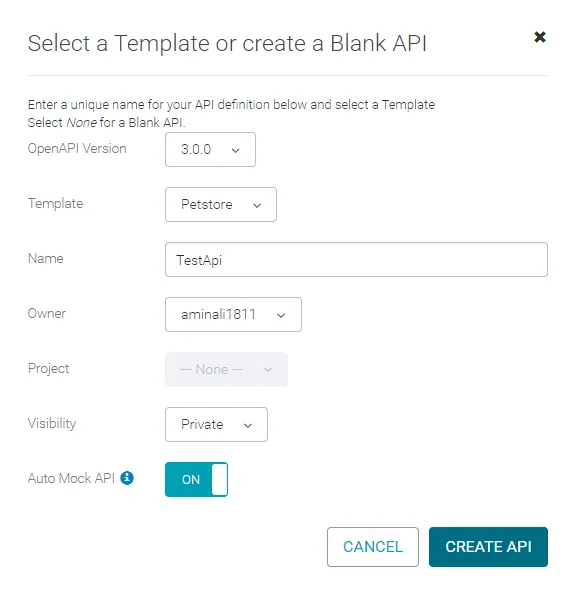Click the Name field containing TestApi
This screenshot has height=599, width=571.
[x=356, y=259]
